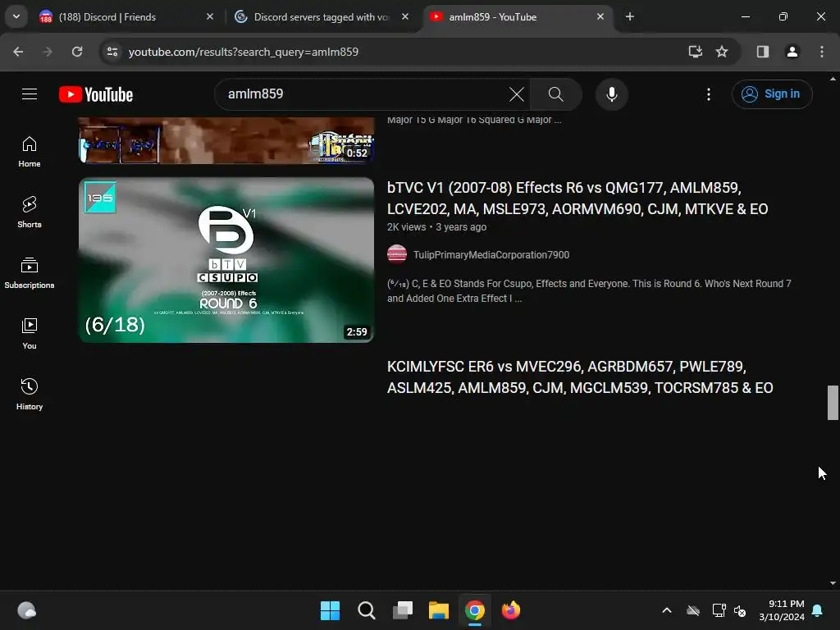The height and width of the screenshot is (630, 840).
Task: Click scrollbar down arrow
Action: coord(833,583)
